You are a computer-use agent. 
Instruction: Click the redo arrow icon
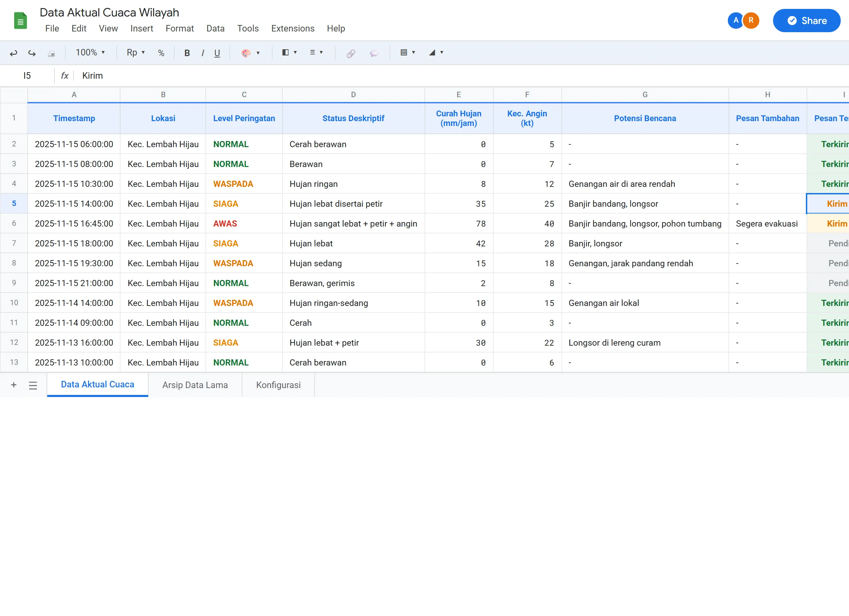tap(32, 53)
